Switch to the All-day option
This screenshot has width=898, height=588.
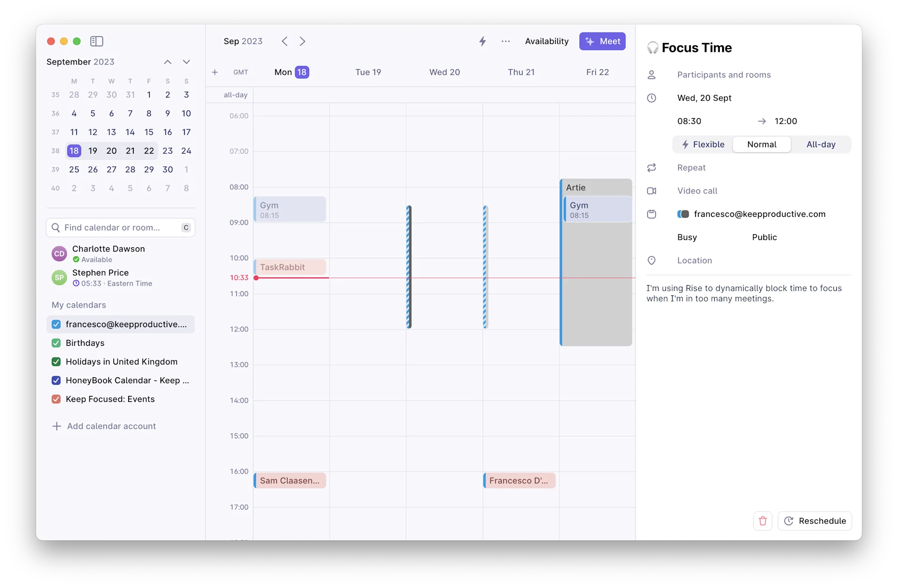820,144
